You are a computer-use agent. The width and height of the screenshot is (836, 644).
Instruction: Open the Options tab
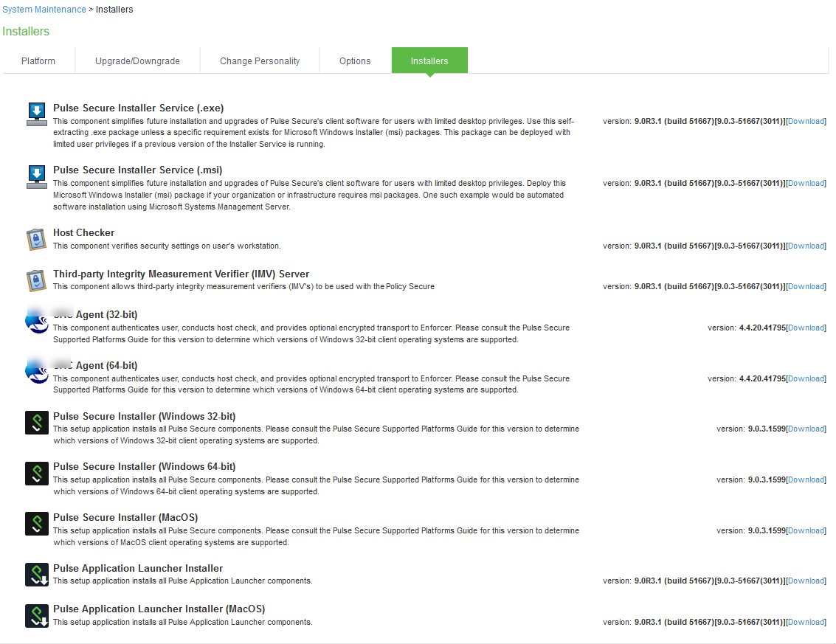click(355, 61)
